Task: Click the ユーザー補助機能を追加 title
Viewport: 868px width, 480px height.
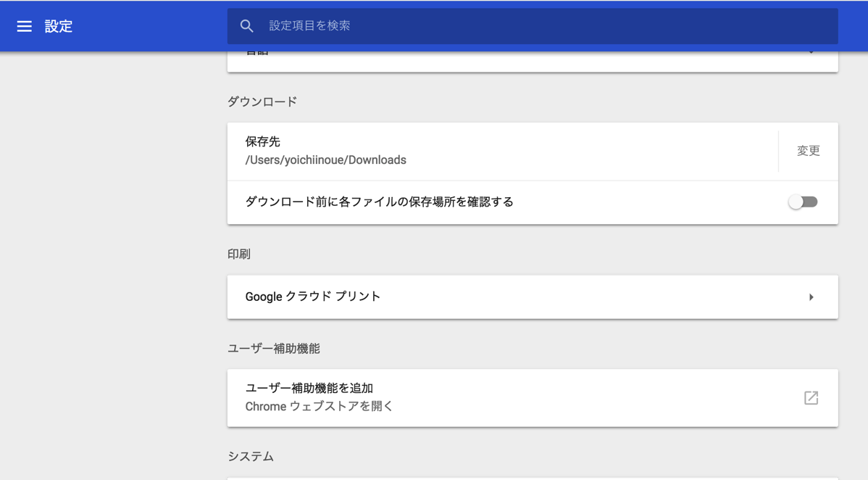Action: point(309,388)
